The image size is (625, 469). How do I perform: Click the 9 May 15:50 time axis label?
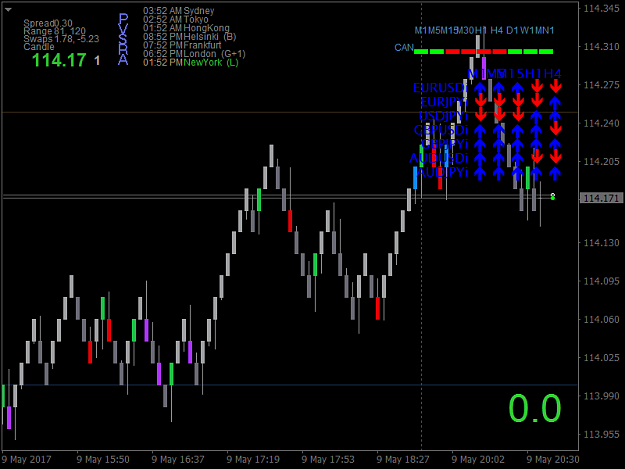(103, 459)
